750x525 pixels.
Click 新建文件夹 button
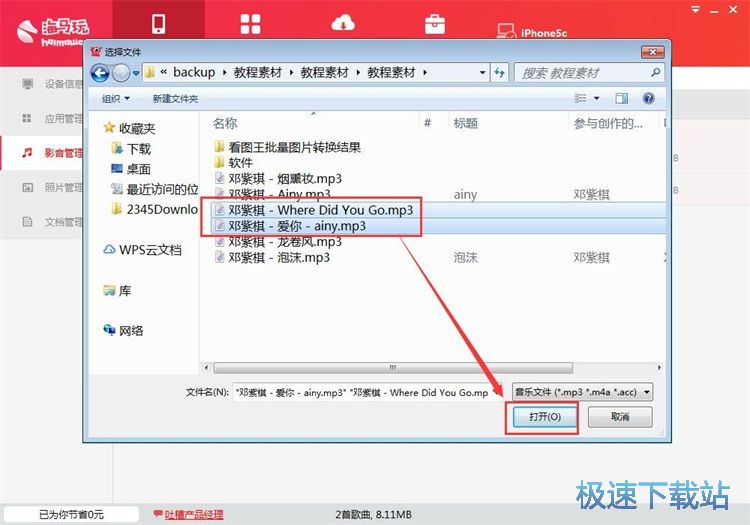coord(175,98)
